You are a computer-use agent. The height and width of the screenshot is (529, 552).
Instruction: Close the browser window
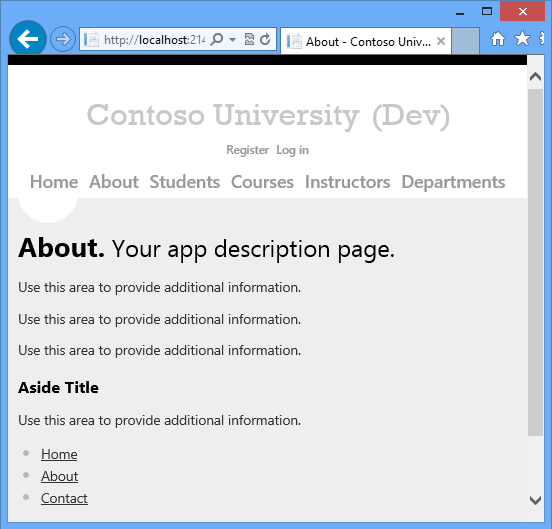coord(522,12)
